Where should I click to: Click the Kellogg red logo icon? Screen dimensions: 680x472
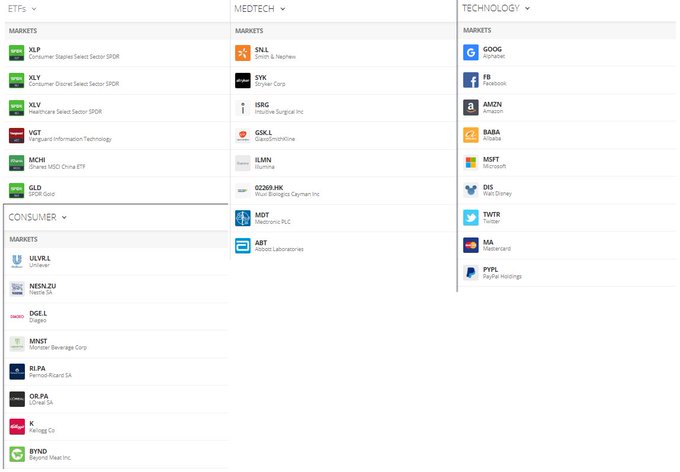(17, 426)
